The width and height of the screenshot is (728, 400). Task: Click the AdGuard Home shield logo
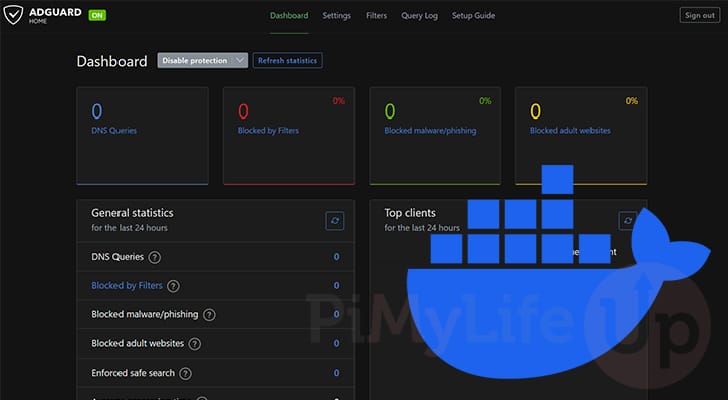13,15
